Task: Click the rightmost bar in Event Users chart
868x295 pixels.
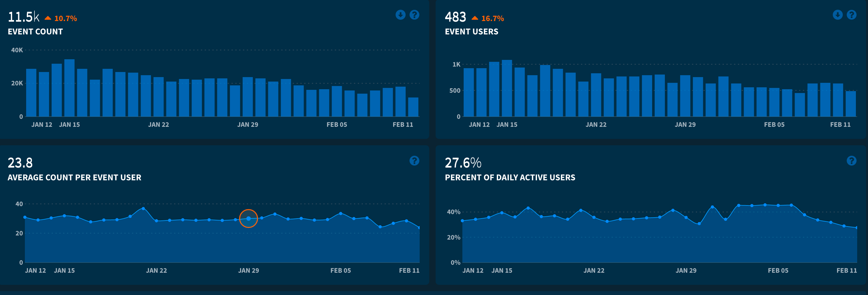Action: tap(850, 104)
